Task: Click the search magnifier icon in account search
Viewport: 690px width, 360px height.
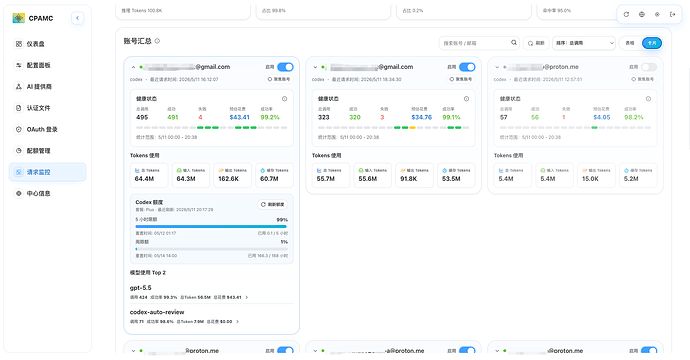Action: click(x=514, y=43)
